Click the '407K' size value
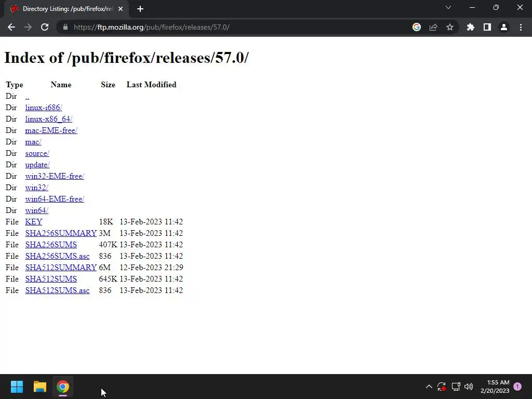The image size is (532, 399). (x=108, y=245)
